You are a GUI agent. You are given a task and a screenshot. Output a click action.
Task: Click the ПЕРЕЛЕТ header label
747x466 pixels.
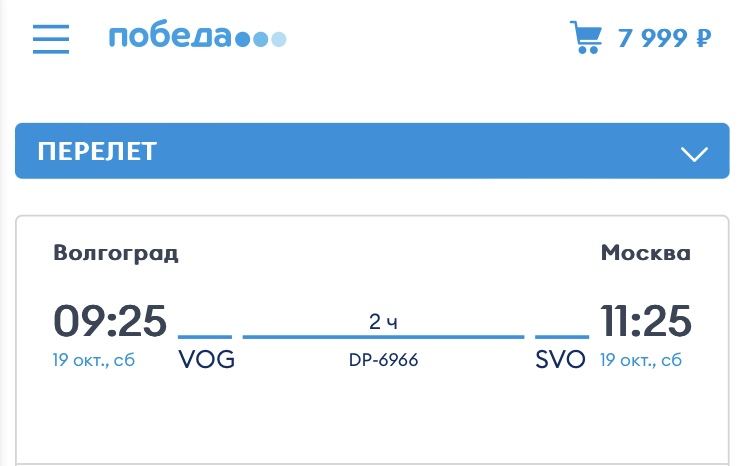(97, 151)
